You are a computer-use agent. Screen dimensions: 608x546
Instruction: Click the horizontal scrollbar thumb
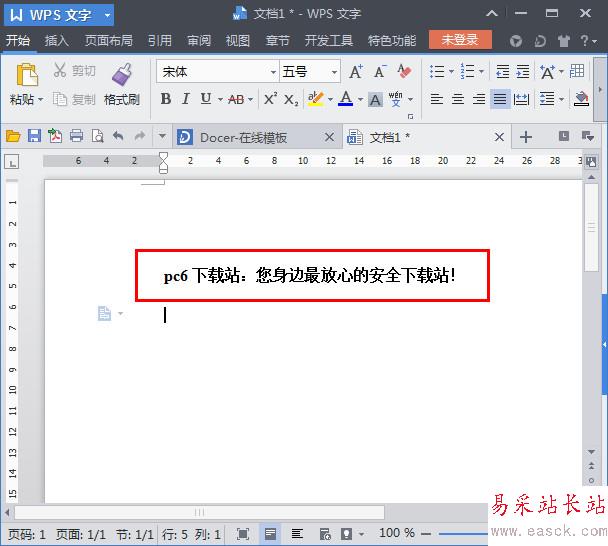pos(199,512)
